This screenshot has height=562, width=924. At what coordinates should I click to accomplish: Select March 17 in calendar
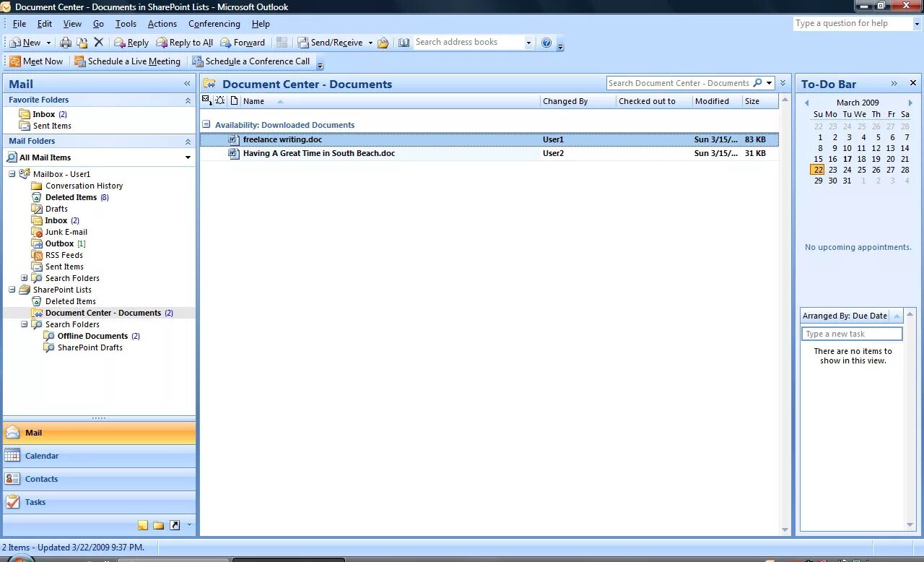point(847,159)
